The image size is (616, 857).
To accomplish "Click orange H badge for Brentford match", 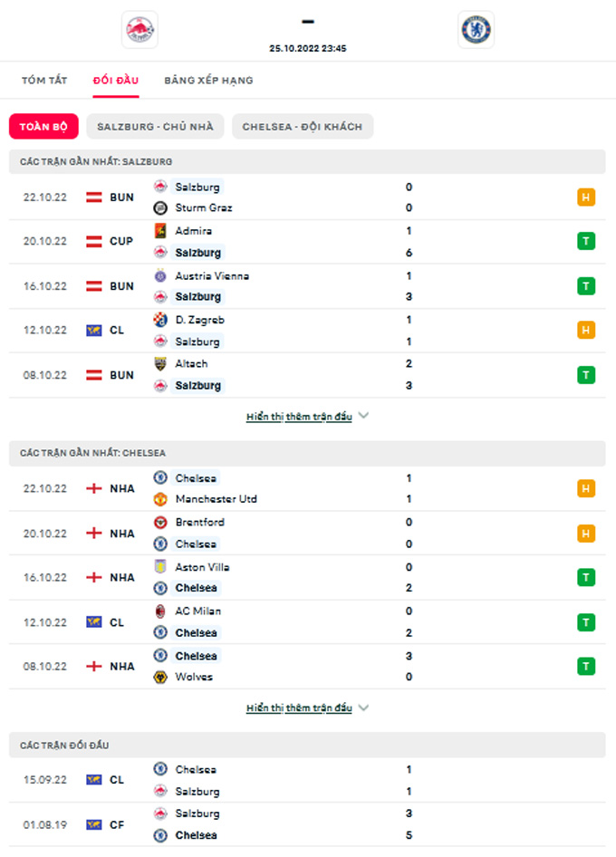I will pyautogui.click(x=586, y=534).
